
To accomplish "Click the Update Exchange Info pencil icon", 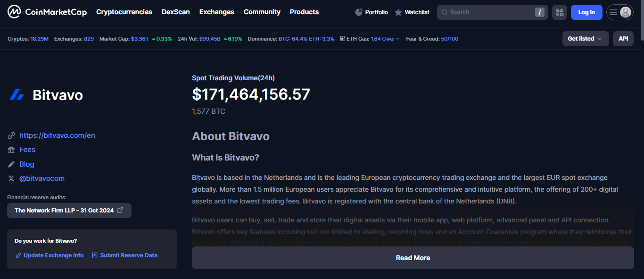I will coord(18,255).
